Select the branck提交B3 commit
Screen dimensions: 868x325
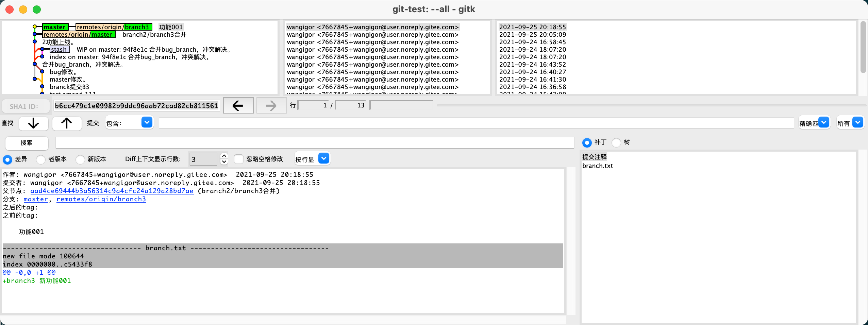tap(69, 87)
